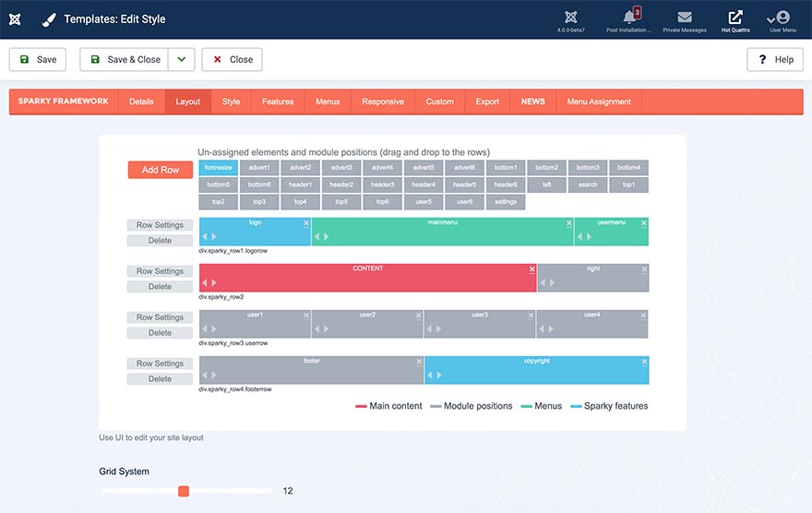Open the NEWS tab
This screenshot has height=513, width=812.
[x=533, y=101]
